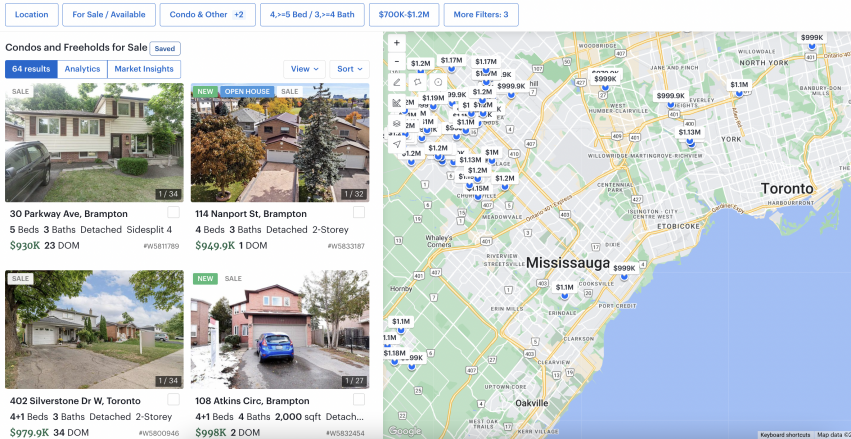Open the More Filters: 3 button
The width and height of the screenshot is (851, 439).
pyautogui.click(x=481, y=15)
